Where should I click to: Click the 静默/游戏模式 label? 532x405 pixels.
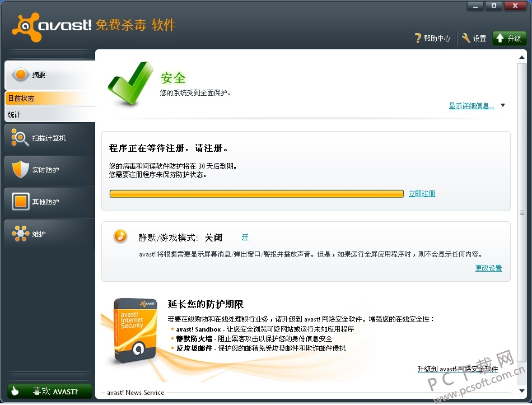point(167,238)
